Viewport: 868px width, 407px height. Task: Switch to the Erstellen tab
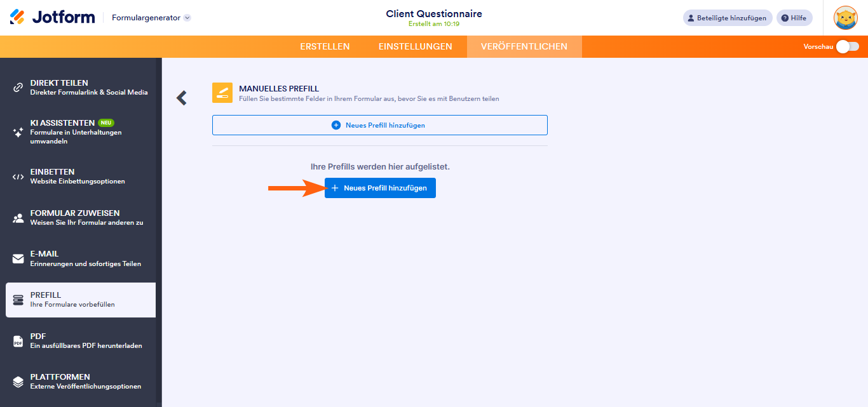coord(325,46)
